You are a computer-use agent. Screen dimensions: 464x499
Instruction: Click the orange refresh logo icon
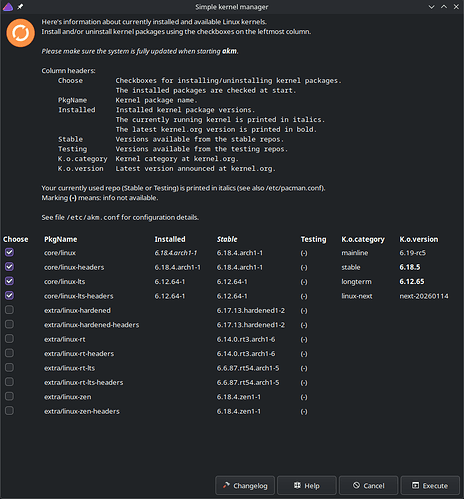pyautogui.click(x=20, y=33)
